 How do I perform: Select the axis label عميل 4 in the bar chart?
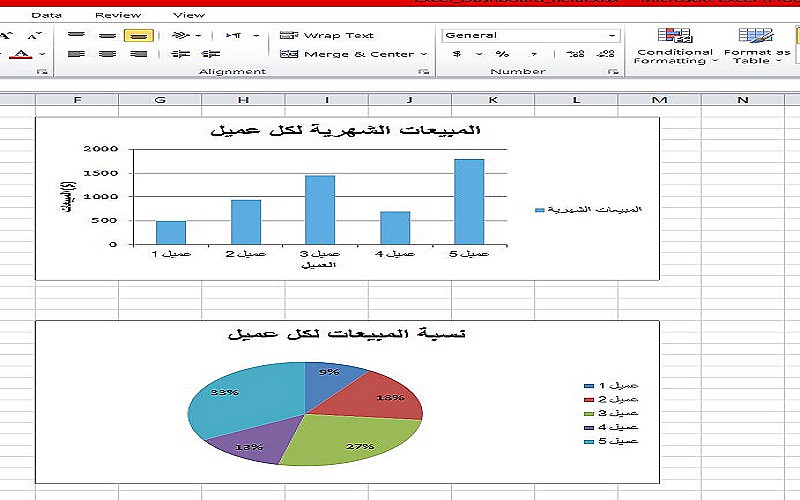pos(395,254)
